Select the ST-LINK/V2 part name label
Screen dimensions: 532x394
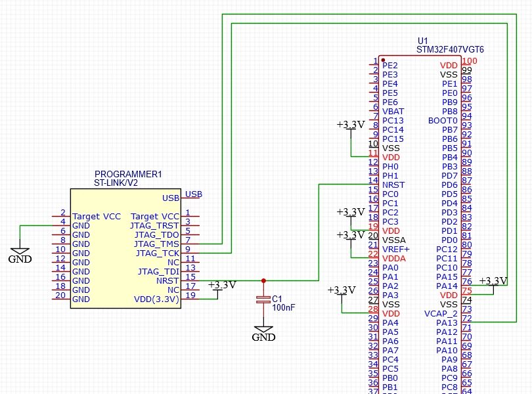(x=116, y=183)
